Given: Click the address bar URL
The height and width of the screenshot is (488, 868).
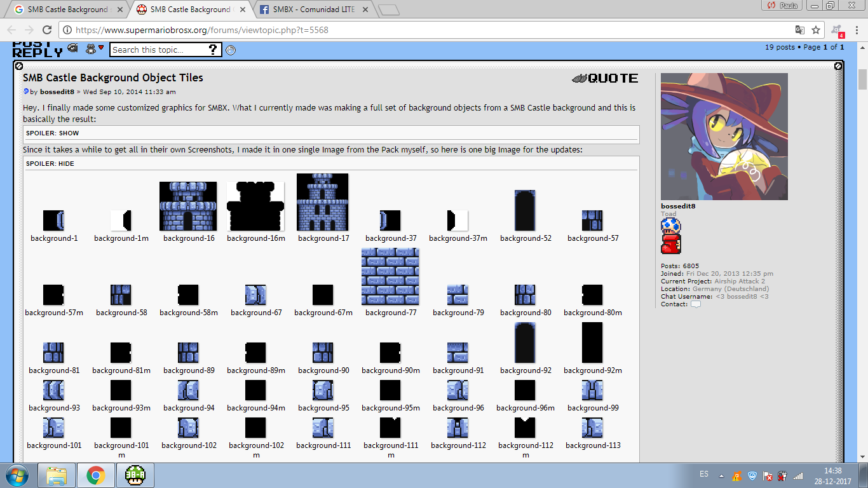Looking at the screenshot, I should 202,30.
